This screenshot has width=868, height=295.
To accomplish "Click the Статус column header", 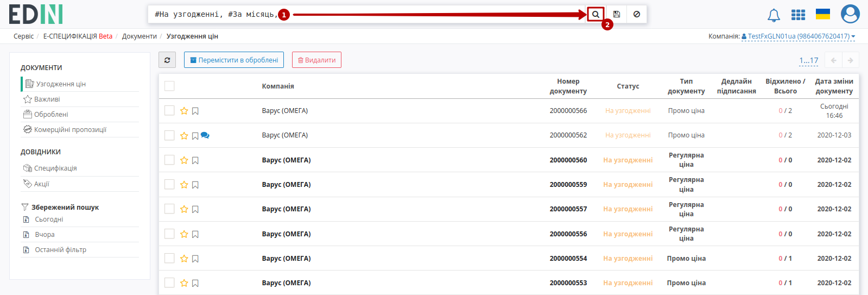I will 628,86.
